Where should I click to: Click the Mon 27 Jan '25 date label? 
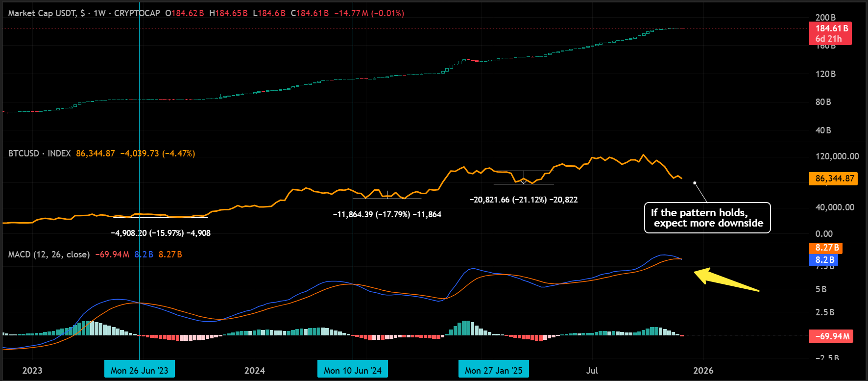tap(493, 370)
